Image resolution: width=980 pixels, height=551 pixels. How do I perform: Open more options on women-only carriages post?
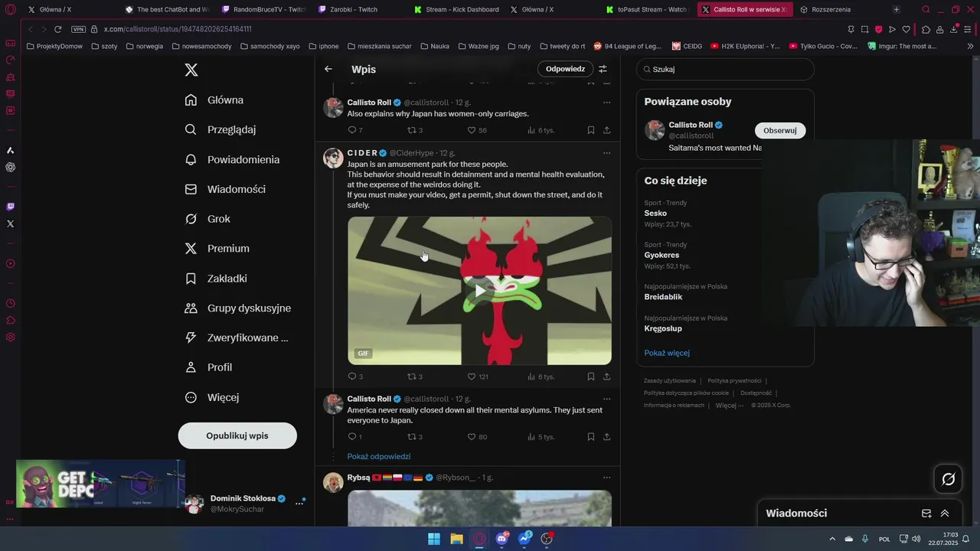click(607, 103)
